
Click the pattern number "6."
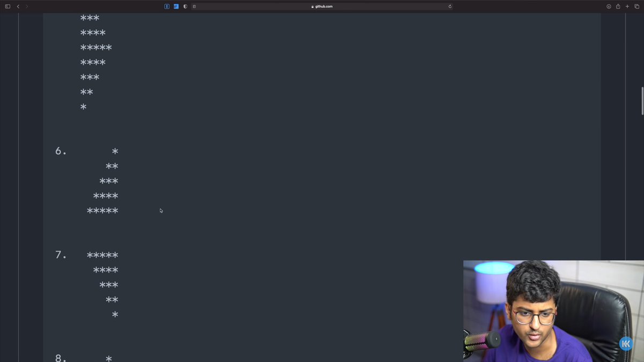click(x=61, y=152)
